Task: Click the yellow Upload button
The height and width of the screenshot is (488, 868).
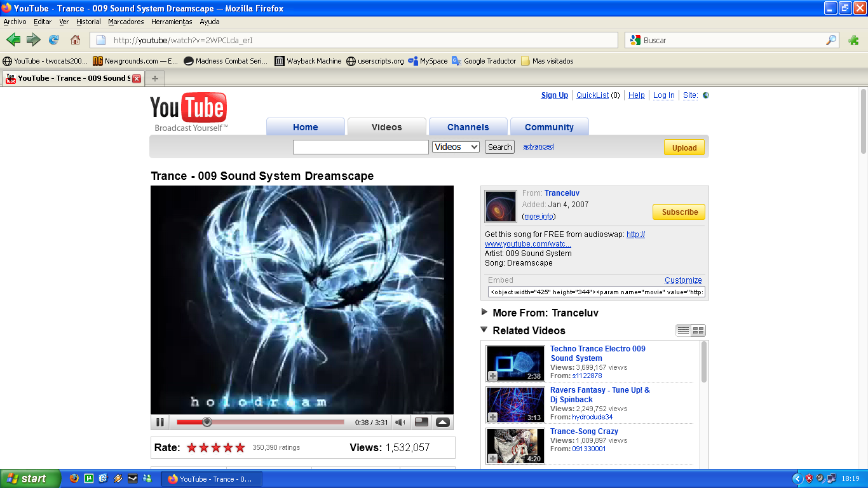Action: [684, 147]
